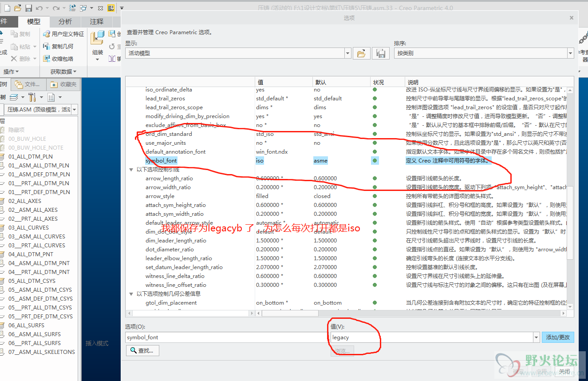Collapse the 以下选项控制几何公差信息 group

[131, 294]
